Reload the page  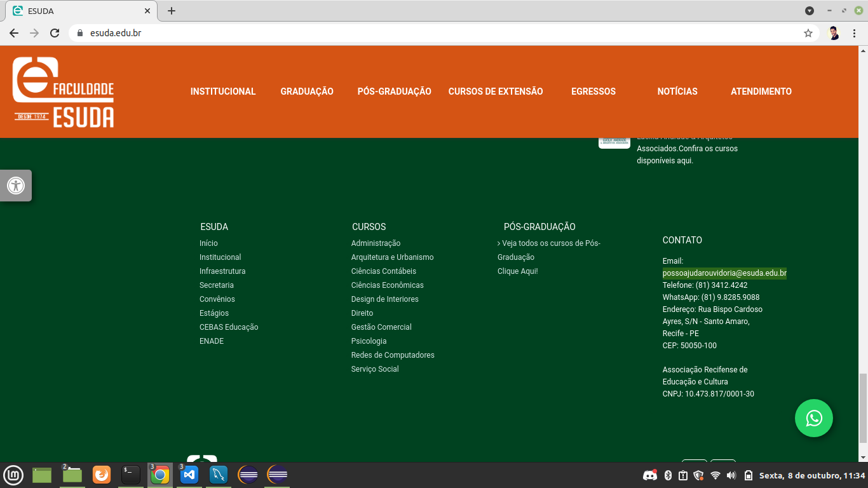55,32
